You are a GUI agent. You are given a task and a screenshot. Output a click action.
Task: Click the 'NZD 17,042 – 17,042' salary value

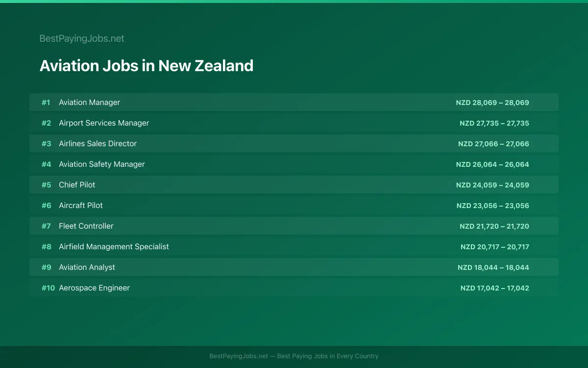495,288
